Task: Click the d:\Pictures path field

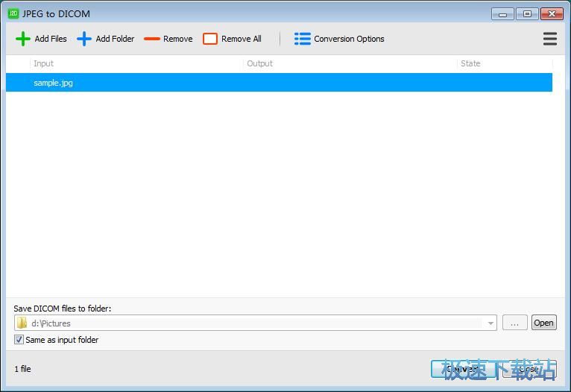Action: 255,323
